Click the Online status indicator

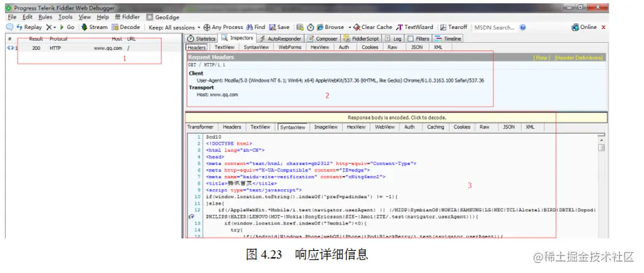[x=584, y=27]
